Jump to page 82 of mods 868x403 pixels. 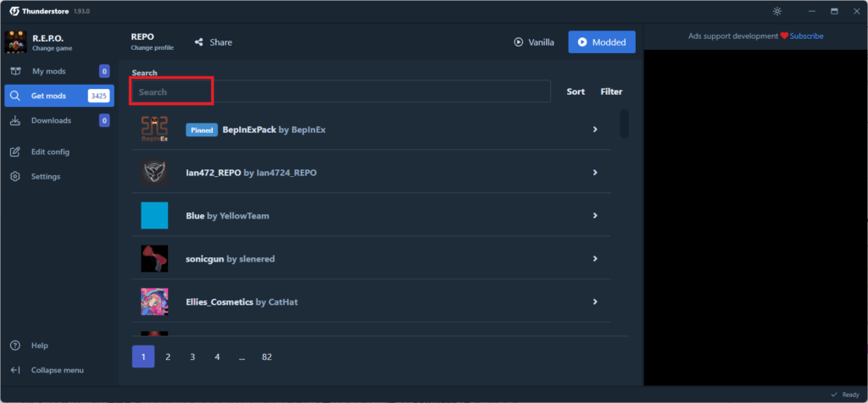pyautogui.click(x=267, y=356)
